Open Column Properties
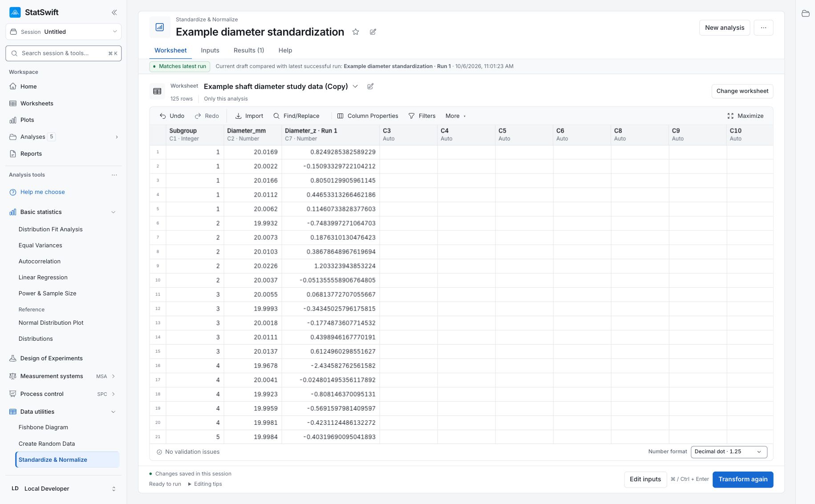This screenshot has height=504, width=815. (x=368, y=116)
